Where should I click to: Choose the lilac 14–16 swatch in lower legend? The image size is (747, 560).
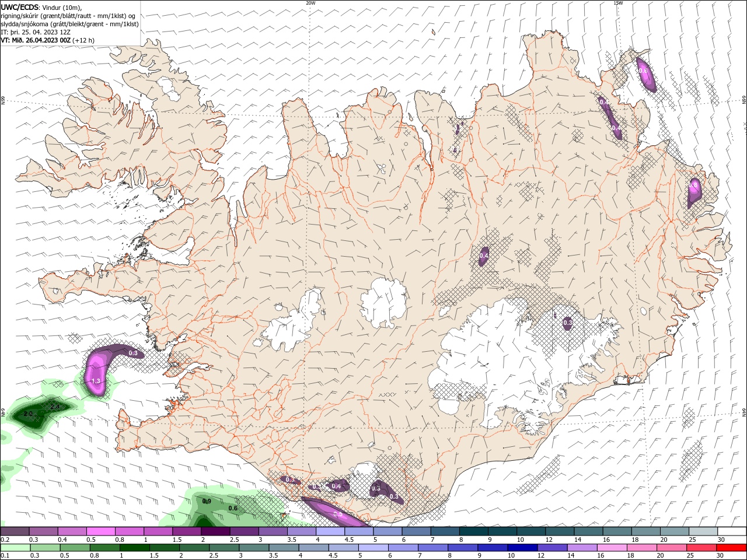[x=581, y=548]
